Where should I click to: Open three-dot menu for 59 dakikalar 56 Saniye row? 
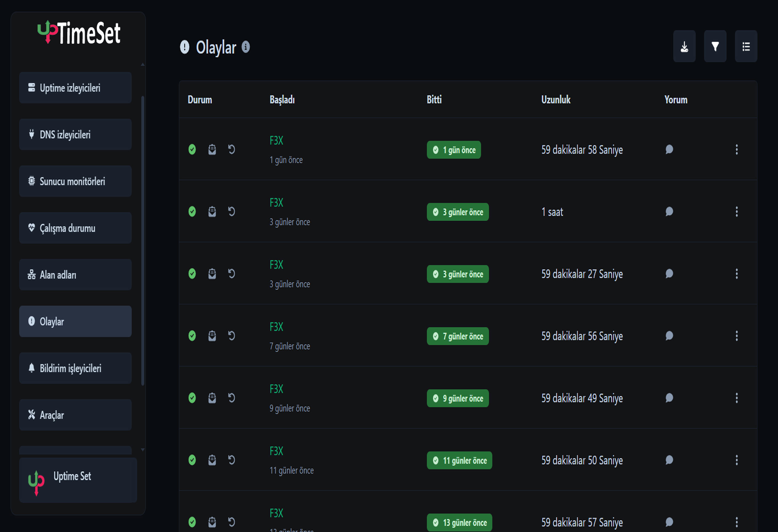click(737, 336)
